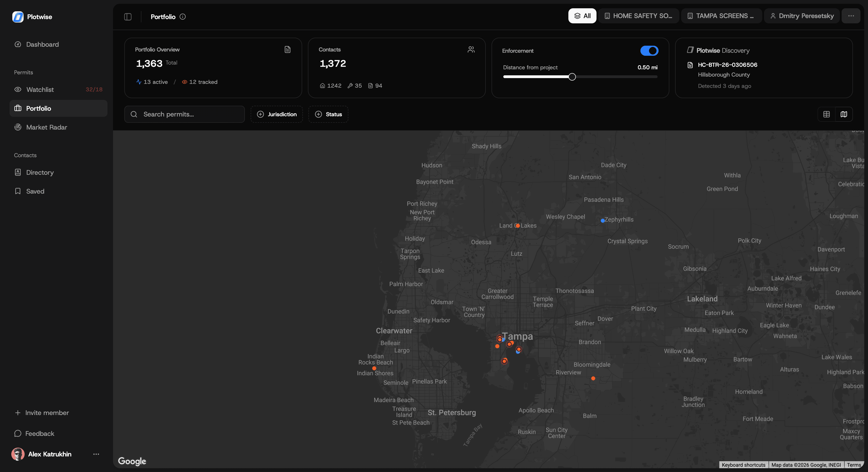868x472 pixels.
Task: Adjust the Distance from project slider
Action: pos(571,77)
